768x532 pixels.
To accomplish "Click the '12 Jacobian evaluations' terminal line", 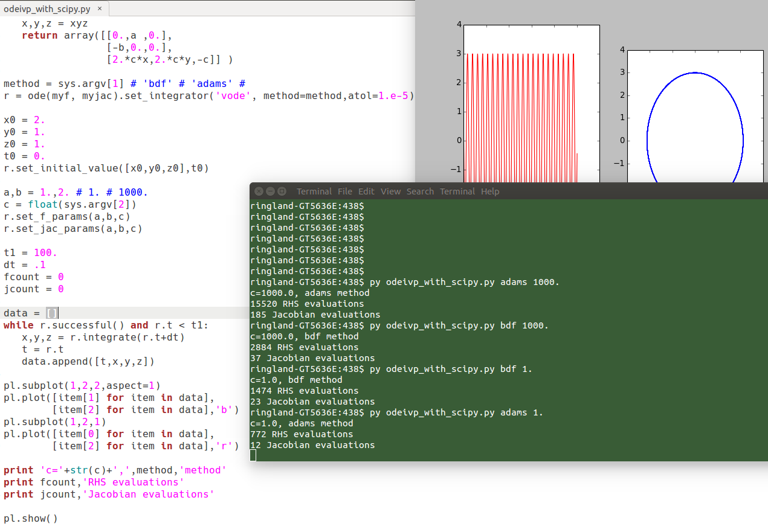I will point(312,445).
